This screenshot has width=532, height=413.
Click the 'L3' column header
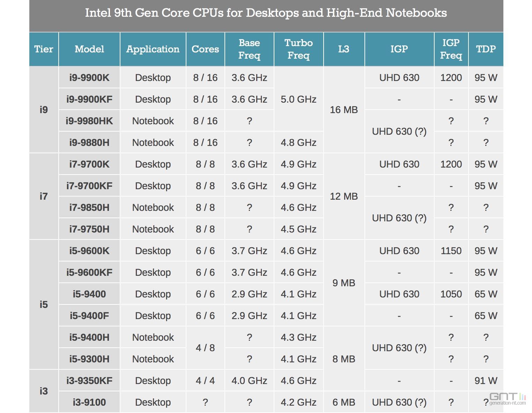tap(344, 49)
